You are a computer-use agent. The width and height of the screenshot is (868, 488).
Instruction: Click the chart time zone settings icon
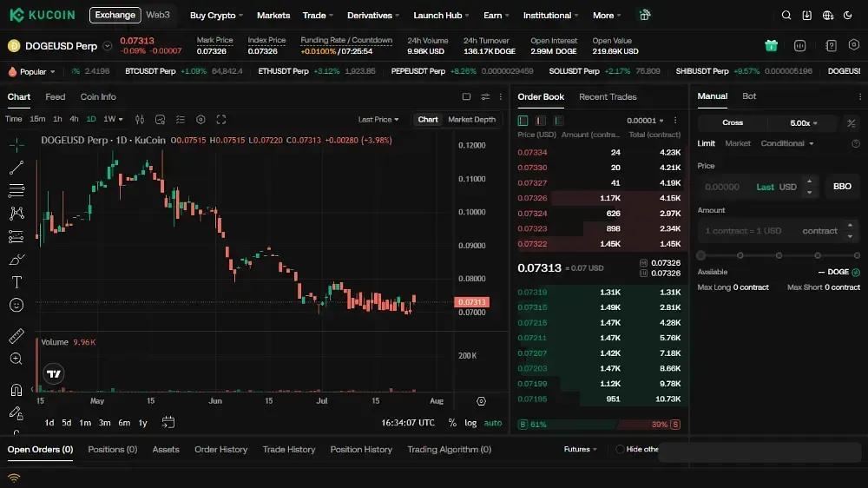[481, 401]
